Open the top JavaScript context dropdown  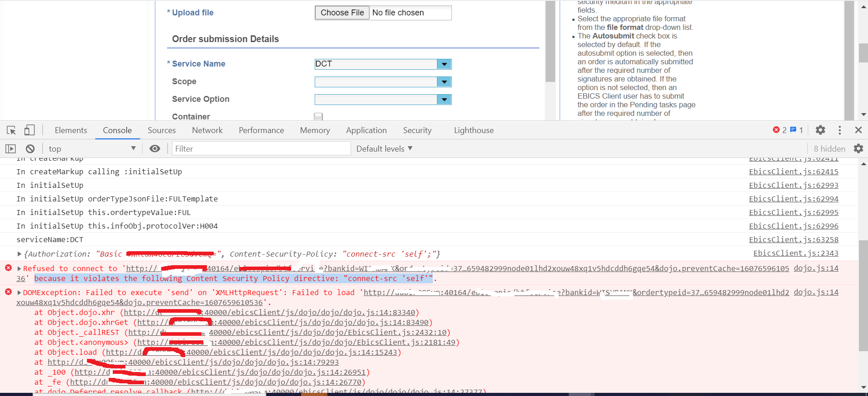92,148
